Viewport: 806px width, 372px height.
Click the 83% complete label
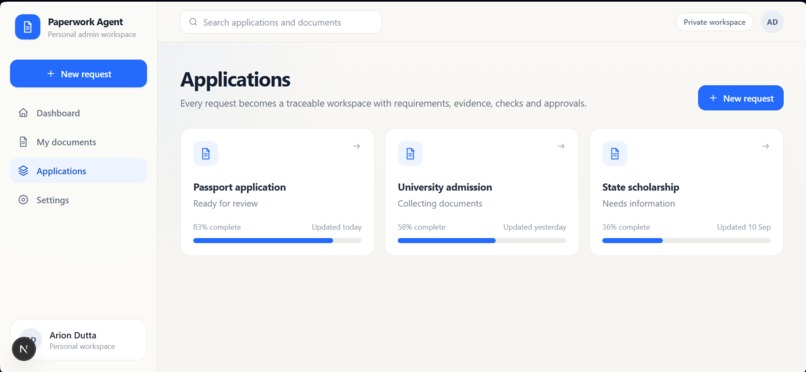click(217, 227)
